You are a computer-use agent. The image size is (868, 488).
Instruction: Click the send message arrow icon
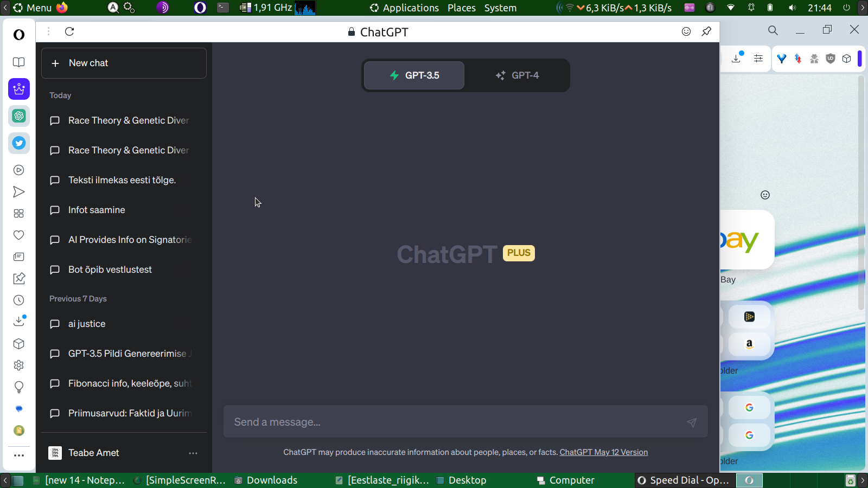pyautogui.click(x=692, y=422)
